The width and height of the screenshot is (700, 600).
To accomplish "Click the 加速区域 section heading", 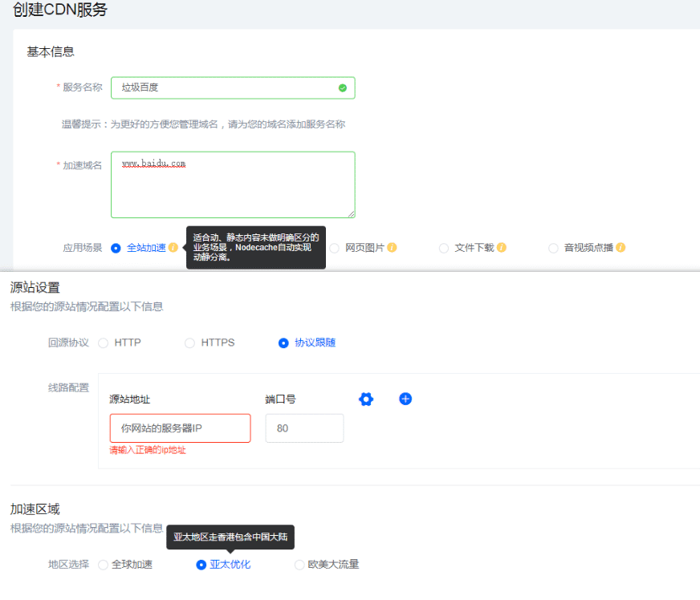I will click(35, 509).
